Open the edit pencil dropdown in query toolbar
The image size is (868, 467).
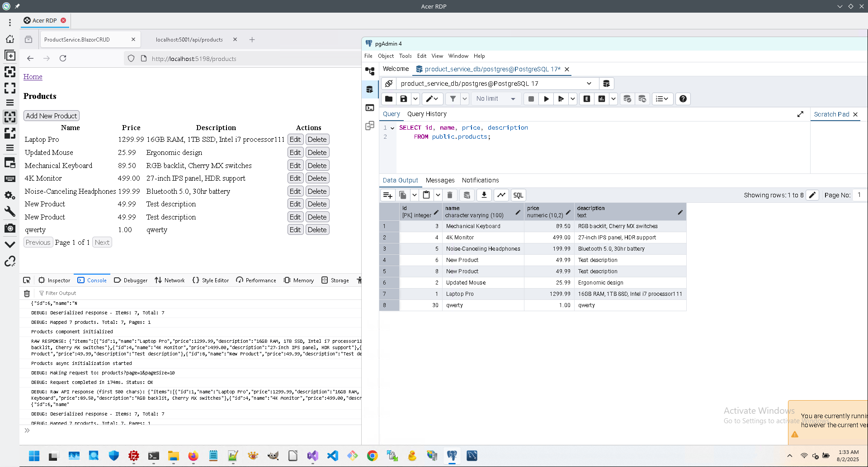point(432,99)
